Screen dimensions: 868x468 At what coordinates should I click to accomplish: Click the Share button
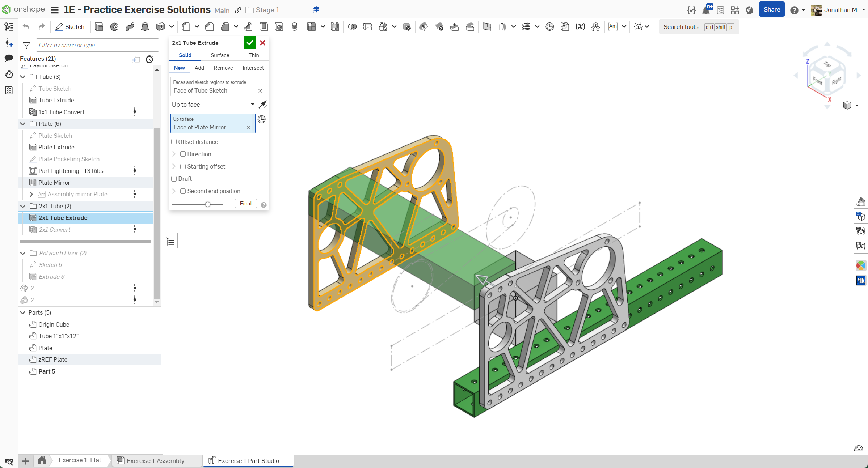pyautogui.click(x=771, y=10)
